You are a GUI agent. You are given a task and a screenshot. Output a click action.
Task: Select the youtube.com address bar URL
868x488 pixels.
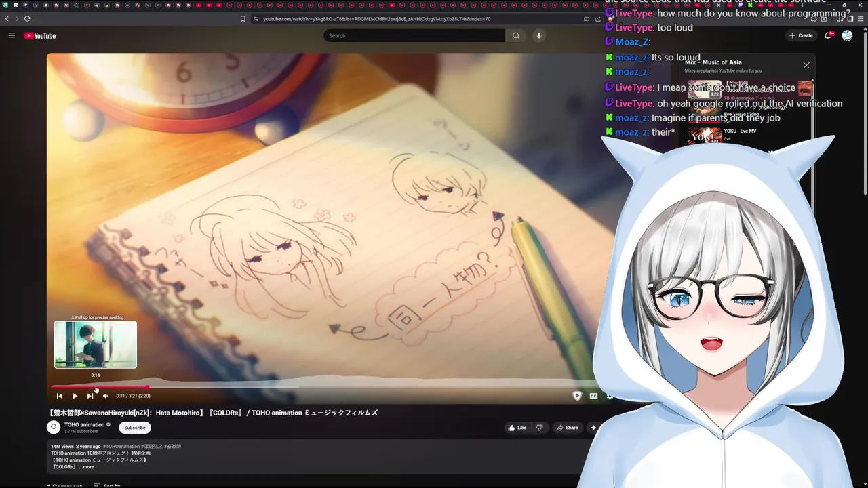click(376, 18)
